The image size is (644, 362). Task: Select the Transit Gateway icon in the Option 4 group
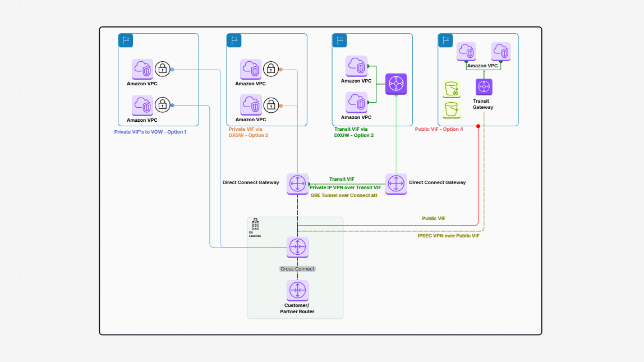pos(484,86)
